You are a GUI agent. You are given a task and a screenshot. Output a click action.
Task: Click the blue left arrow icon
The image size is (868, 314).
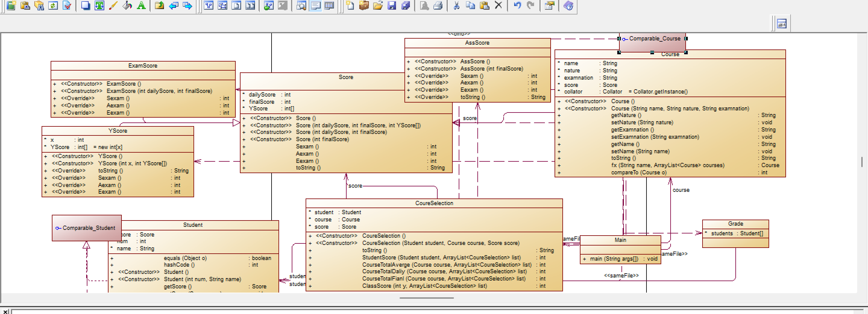coord(174,5)
